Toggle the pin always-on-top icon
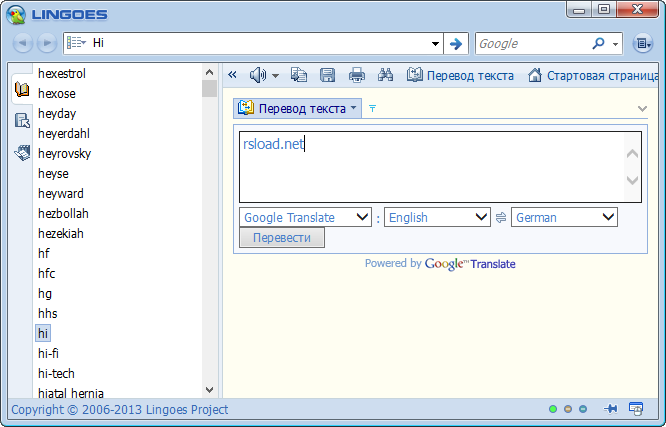The image size is (666, 427). click(610, 409)
